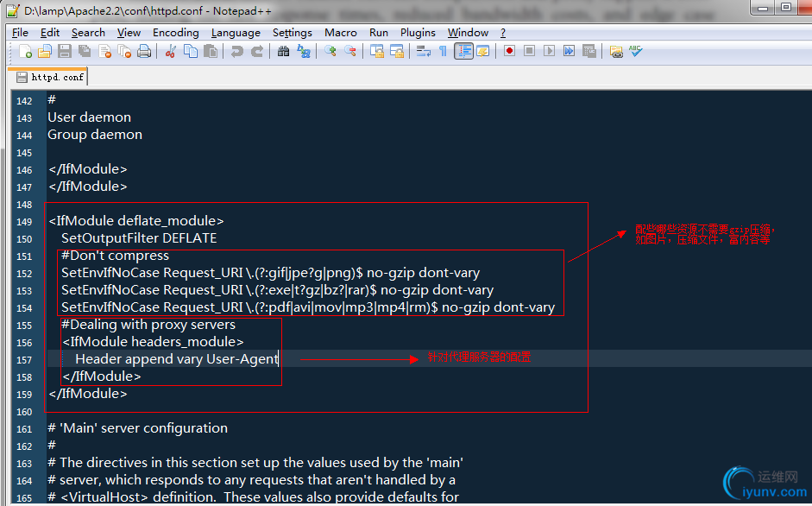Open the File menu
812x506 pixels.
[x=20, y=33]
